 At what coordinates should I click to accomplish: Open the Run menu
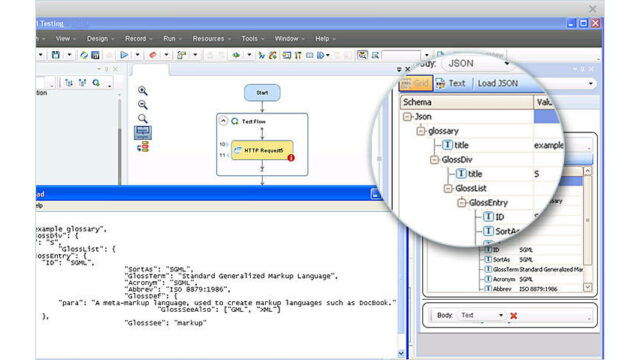(169, 38)
